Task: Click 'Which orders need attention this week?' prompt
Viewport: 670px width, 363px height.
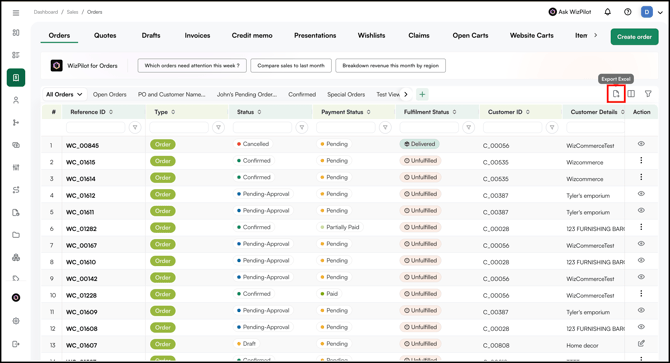Action: (x=192, y=65)
